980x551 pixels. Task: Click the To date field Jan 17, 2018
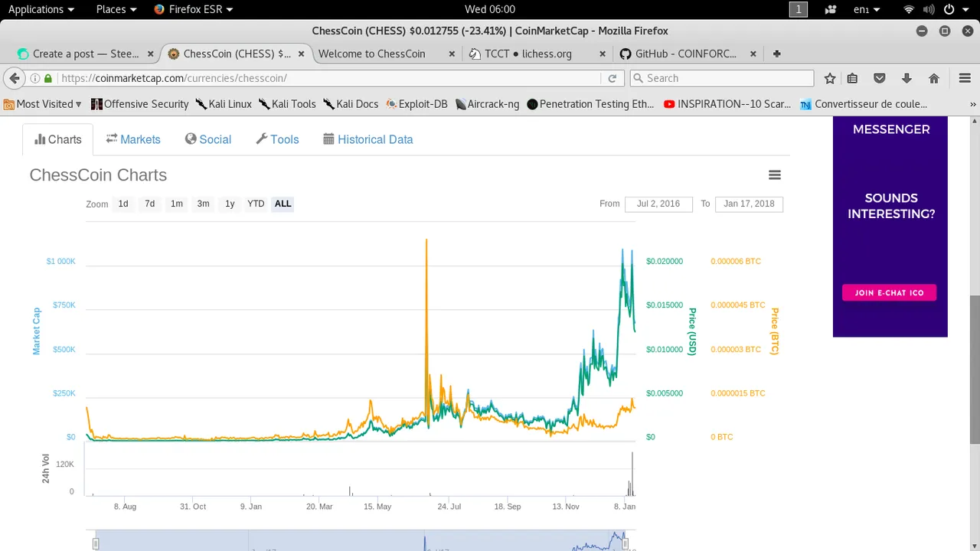(x=749, y=204)
